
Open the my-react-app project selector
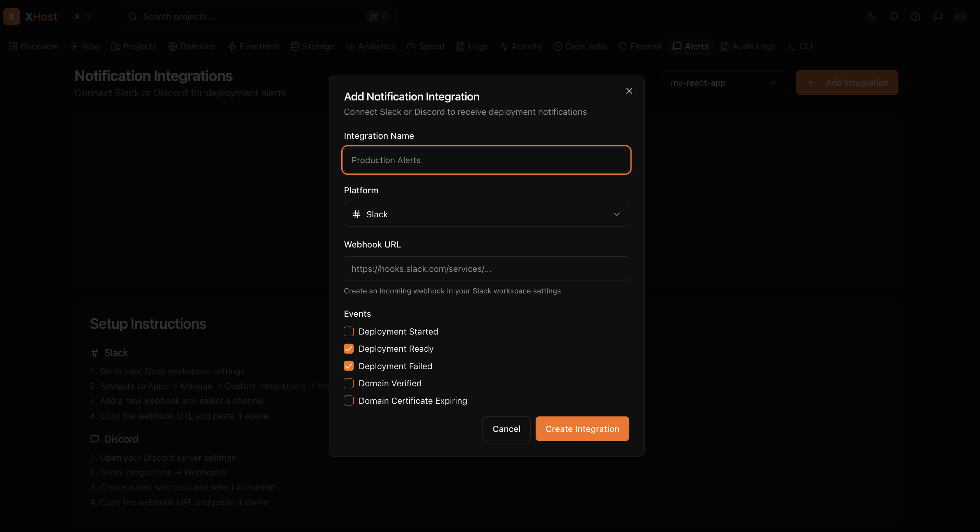pos(723,83)
